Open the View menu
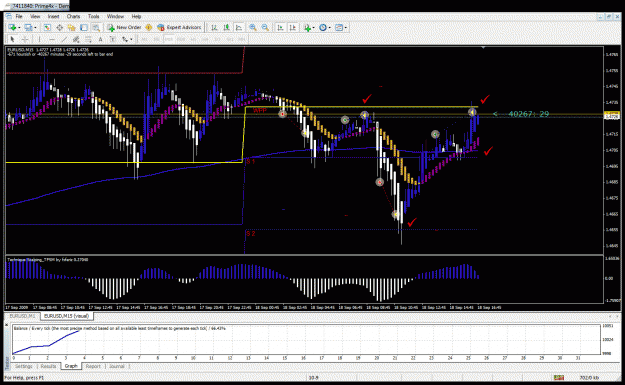 [35, 16]
